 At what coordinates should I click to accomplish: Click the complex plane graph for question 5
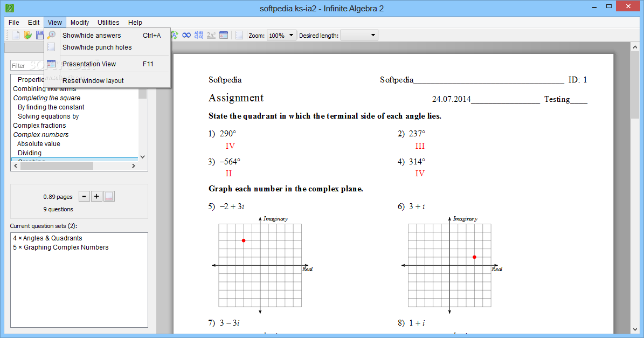point(260,265)
